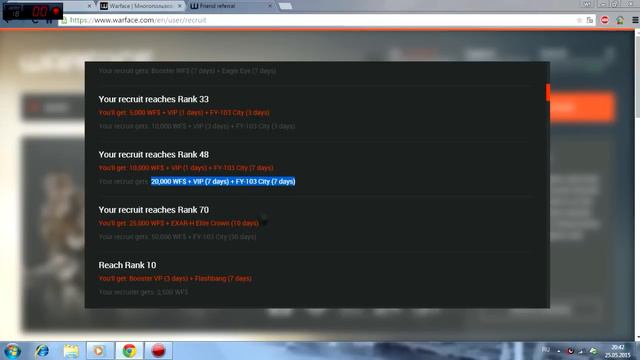Click the AdBlock stop-sign extension icon
This screenshot has width=640, height=360.
604,20
